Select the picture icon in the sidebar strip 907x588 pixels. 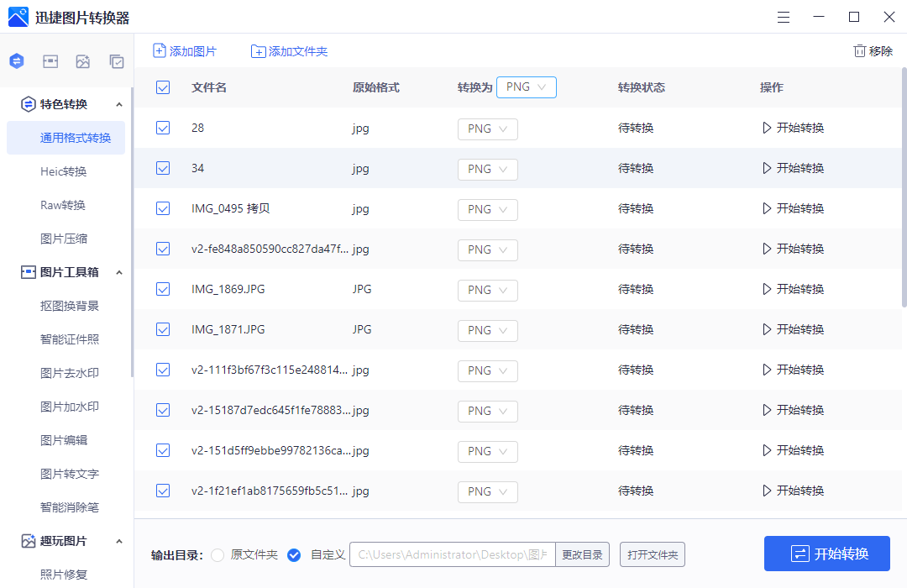pyautogui.click(x=82, y=61)
